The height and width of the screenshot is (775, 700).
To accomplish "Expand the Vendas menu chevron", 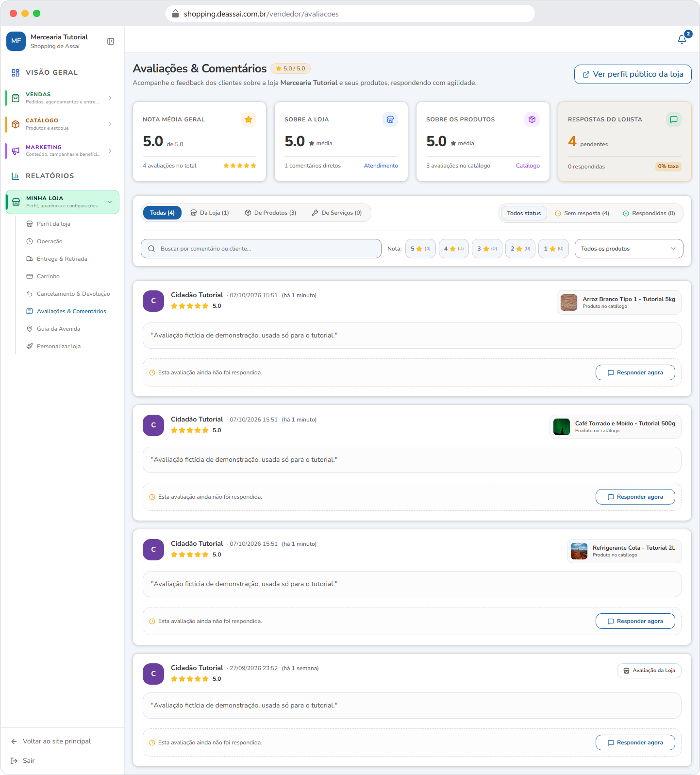I will 110,98.
